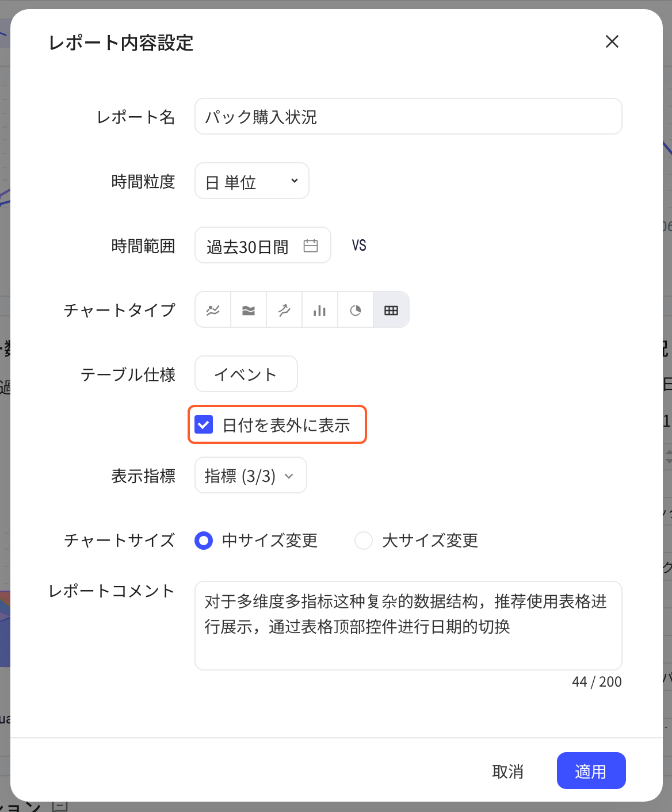Click the 適用 button
Viewport: 672px width, 812px height.
tap(591, 771)
